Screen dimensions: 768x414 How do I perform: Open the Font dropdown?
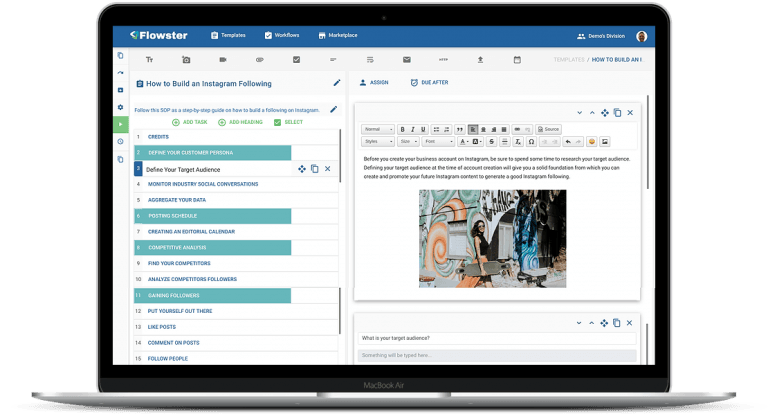(438, 142)
